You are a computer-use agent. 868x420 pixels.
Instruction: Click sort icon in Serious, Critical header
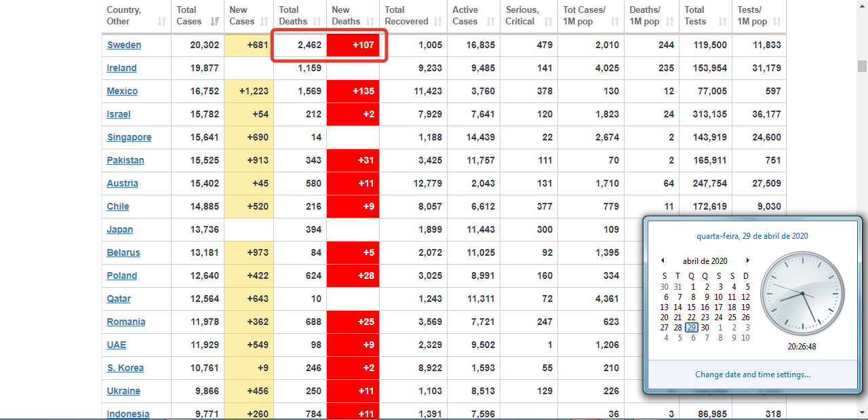click(x=549, y=22)
